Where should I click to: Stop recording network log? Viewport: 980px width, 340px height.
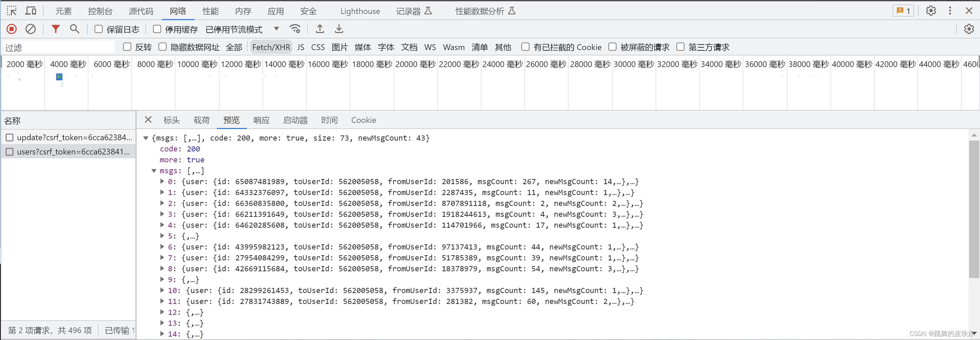coord(12,29)
